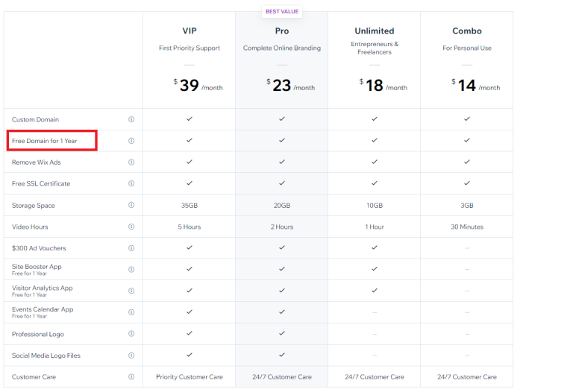Open Professional Logo info icon
The height and width of the screenshot is (392, 573).
click(x=131, y=334)
